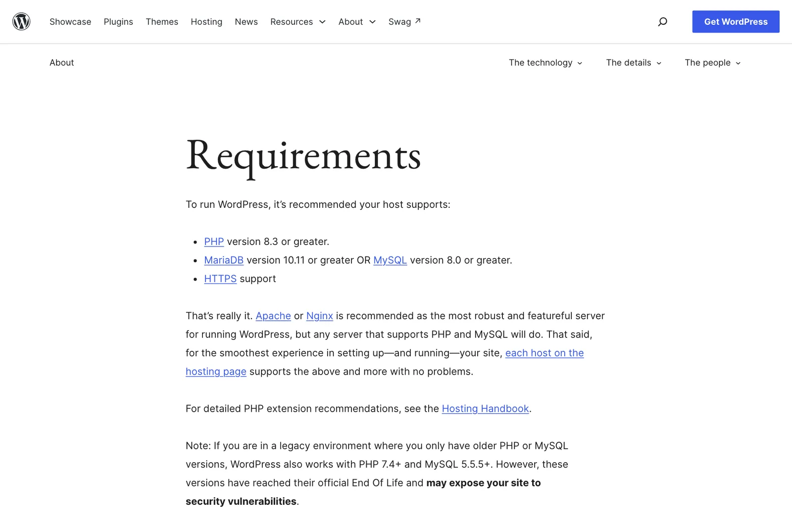Go to Plugins in top navigation
The width and height of the screenshot is (792, 532).
pos(118,22)
